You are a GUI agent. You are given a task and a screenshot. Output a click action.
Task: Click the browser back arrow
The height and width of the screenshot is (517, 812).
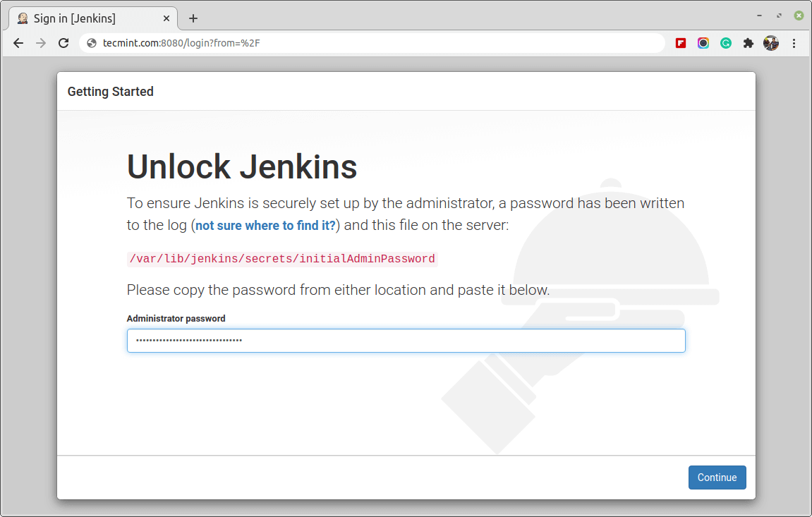pos(19,43)
